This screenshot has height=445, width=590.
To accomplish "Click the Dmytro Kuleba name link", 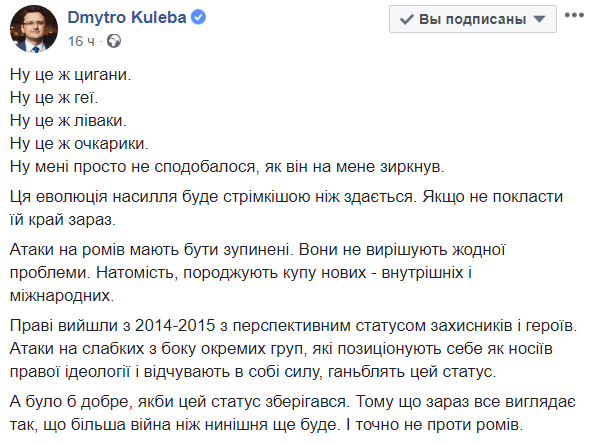I will pyautogui.click(x=127, y=18).
